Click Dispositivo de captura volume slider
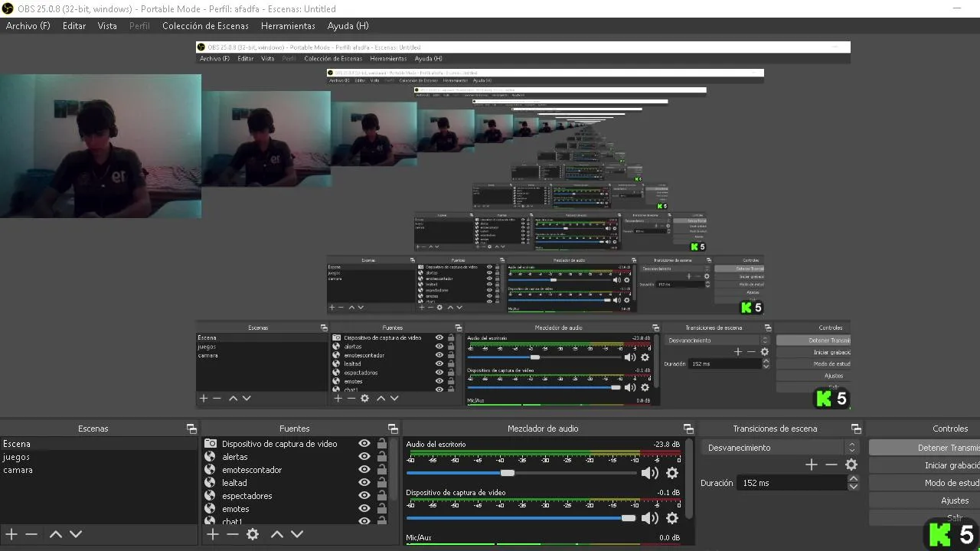This screenshot has width=980, height=551. click(x=521, y=518)
